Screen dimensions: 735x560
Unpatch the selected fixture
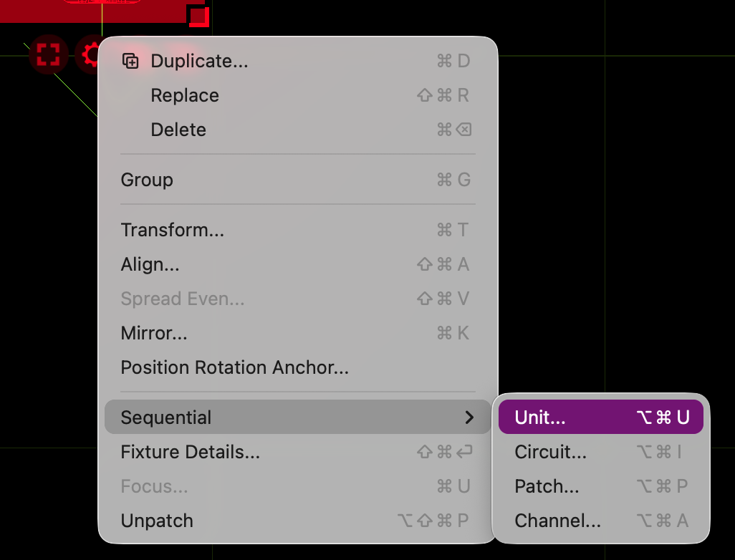pos(156,521)
